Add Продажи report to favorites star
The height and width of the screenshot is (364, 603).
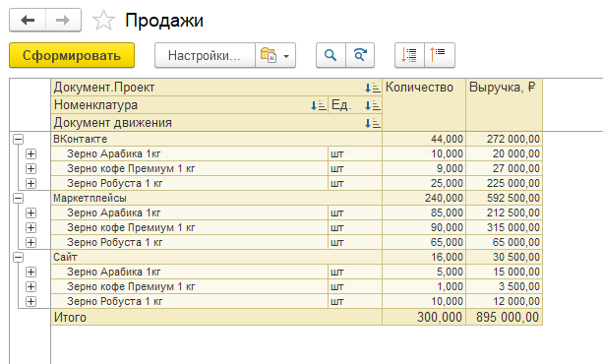103,21
